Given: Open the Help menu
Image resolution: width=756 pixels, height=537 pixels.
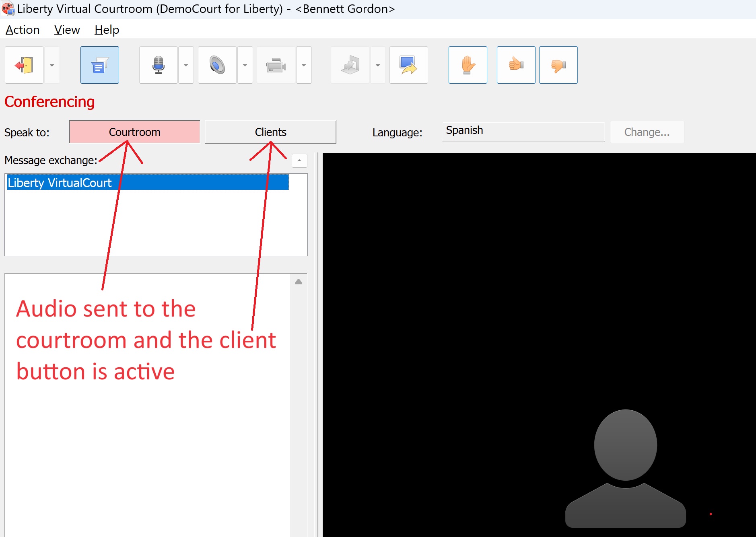Looking at the screenshot, I should tap(107, 30).
